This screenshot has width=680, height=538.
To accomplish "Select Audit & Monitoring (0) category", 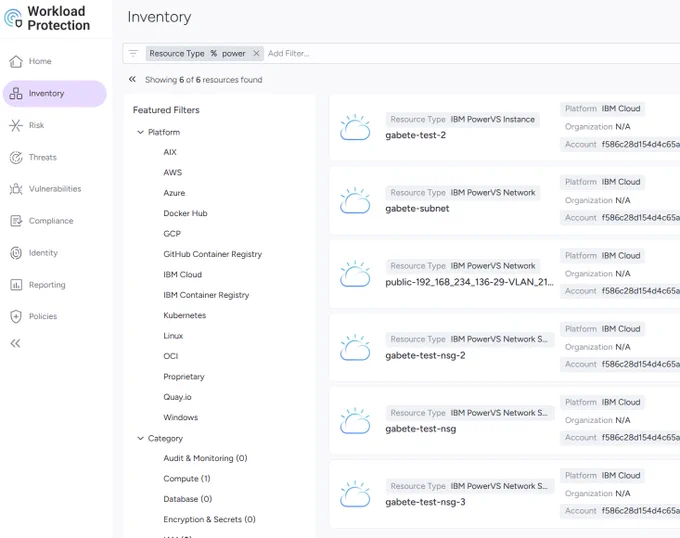I will coord(205,458).
